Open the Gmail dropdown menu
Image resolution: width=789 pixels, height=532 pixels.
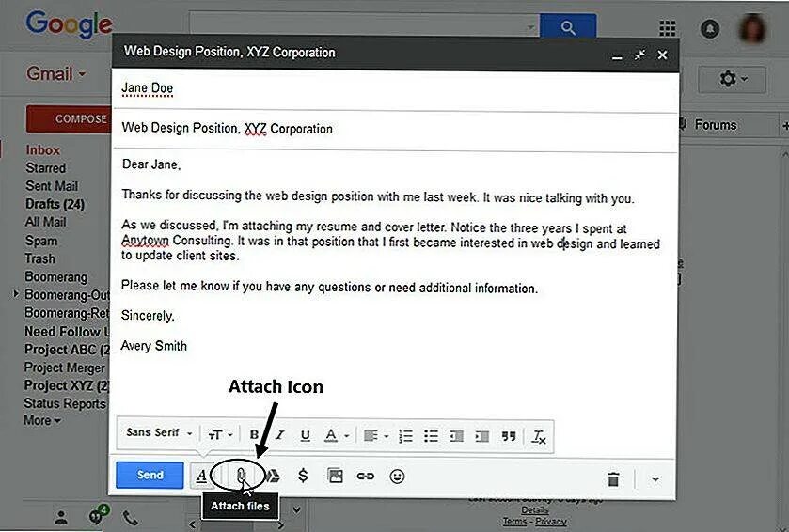click(x=56, y=74)
